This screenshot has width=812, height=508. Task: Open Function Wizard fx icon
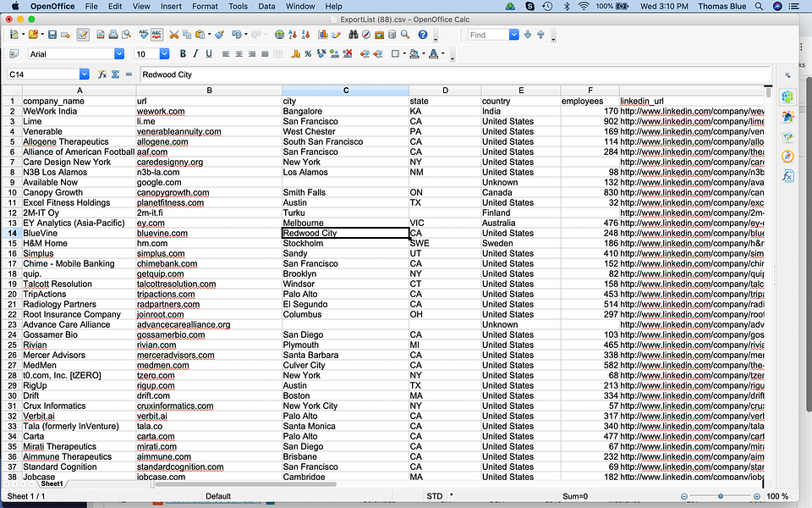click(102, 75)
